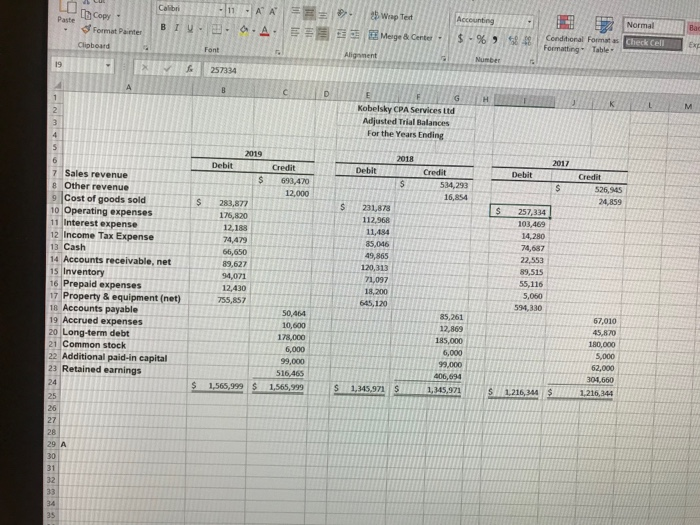700x525 pixels.
Task: Click Merge & Center button
Action: click(401, 36)
